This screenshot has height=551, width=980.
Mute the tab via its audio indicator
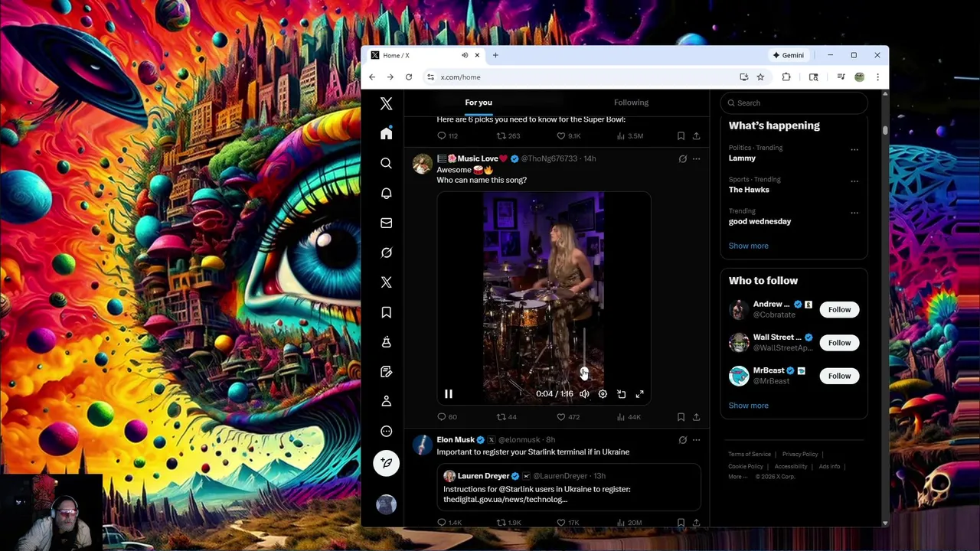point(464,55)
